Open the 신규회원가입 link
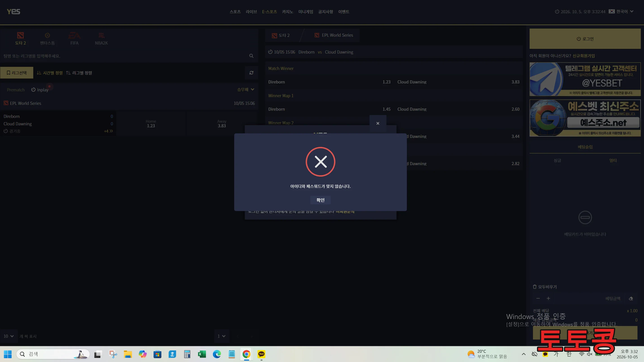Screen dimensions: 644x362 coord(584,56)
